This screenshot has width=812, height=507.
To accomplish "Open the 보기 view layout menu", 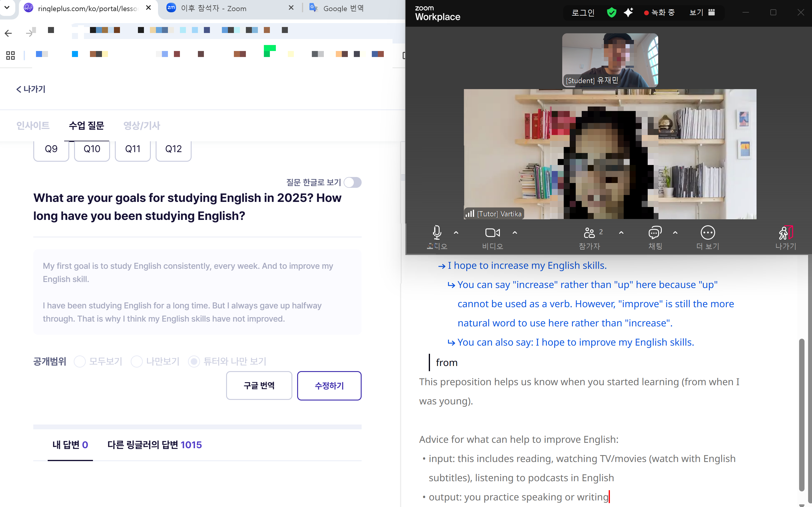I will click(x=702, y=12).
